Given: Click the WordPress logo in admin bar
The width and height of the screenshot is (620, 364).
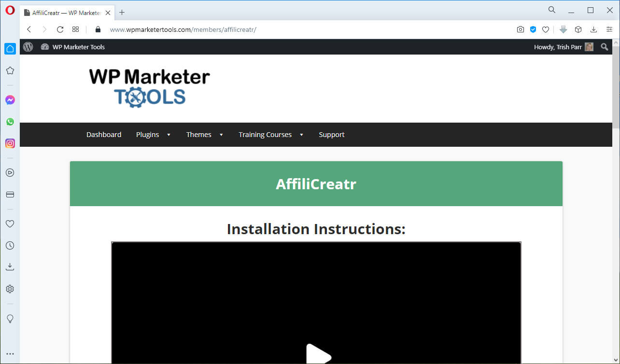Looking at the screenshot, I should click(x=28, y=47).
